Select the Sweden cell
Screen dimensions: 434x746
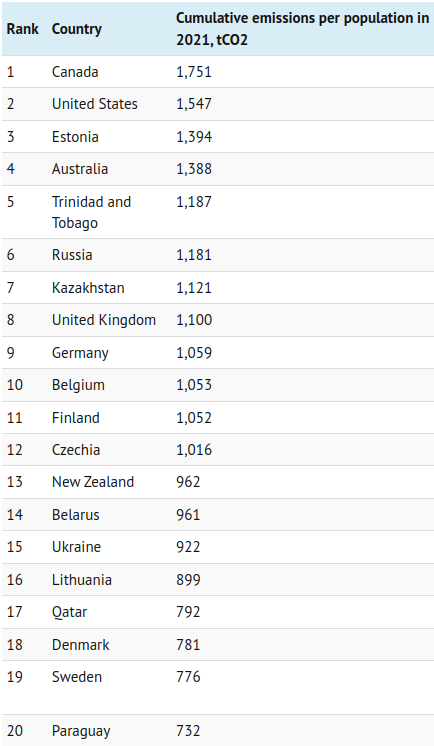[x=77, y=677]
